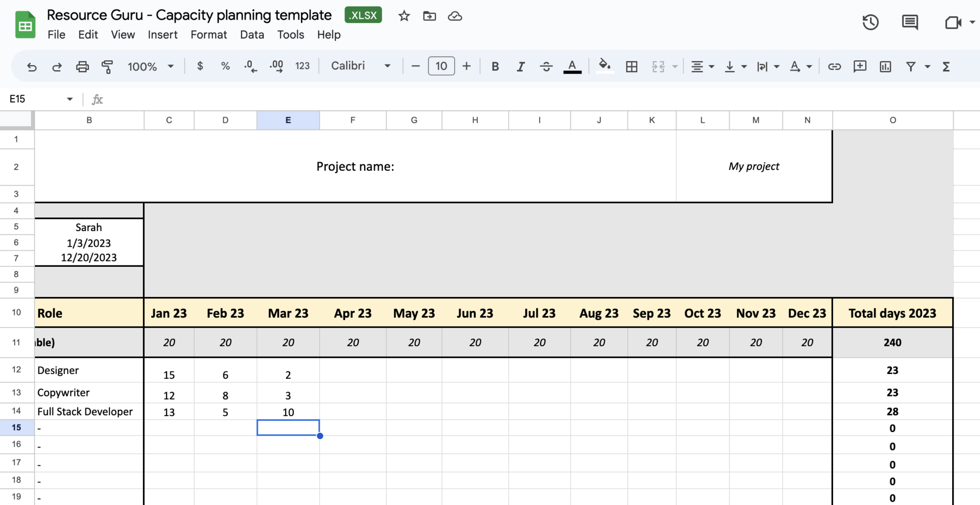
Task: Open the zoom level dropdown
Action: 150,66
